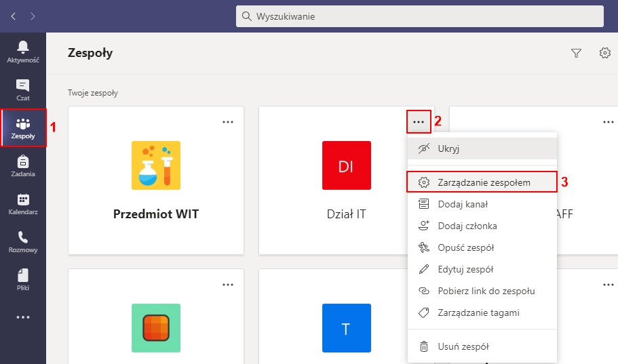Open the Kalendarz sidebar item
Viewport: 618px width, 364px height.
tap(23, 204)
